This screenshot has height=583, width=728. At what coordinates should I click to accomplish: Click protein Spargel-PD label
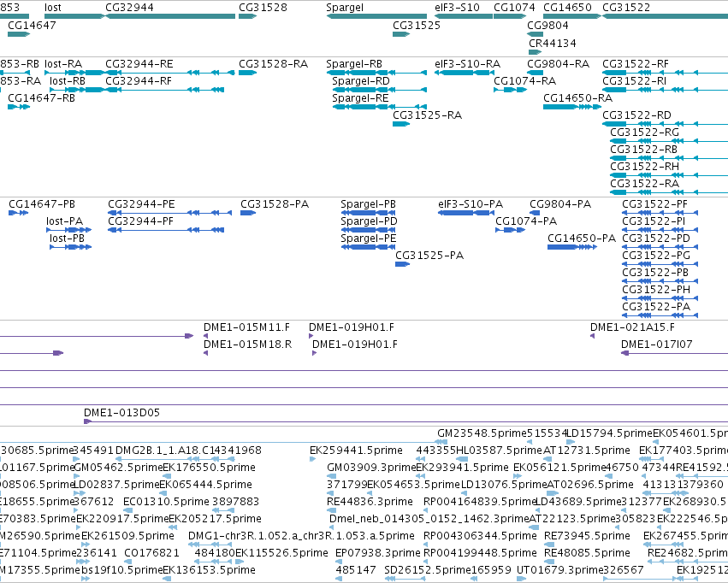point(369,221)
